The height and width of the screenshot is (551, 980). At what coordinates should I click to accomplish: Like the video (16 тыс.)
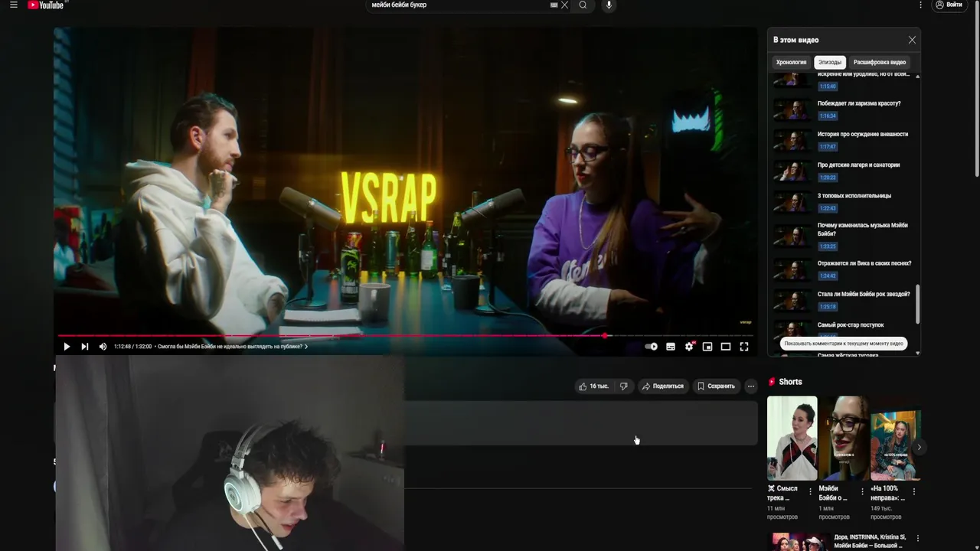[x=594, y=386]
